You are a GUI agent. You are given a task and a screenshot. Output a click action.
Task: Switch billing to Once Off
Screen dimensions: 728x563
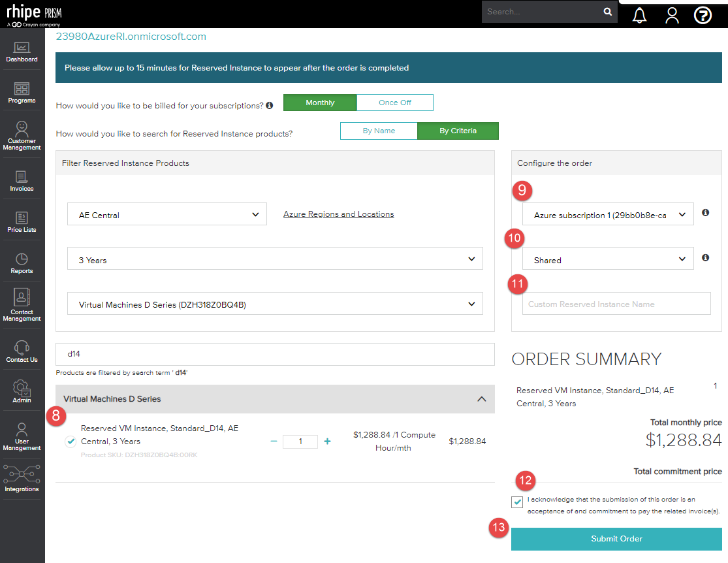coord(394,103)
